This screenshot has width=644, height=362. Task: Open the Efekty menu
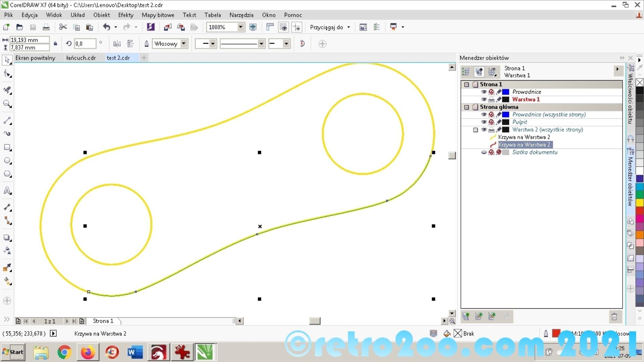point(125,15)
